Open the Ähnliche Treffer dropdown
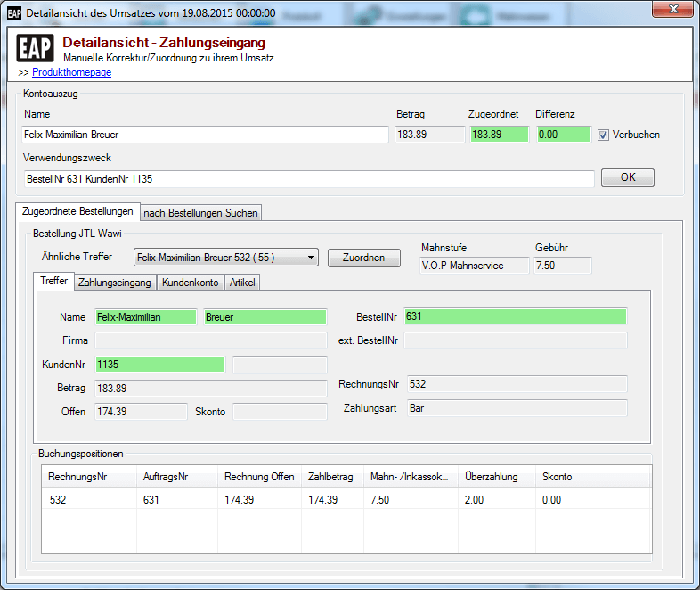Viewport: 700px width, 590px height. 225,258
